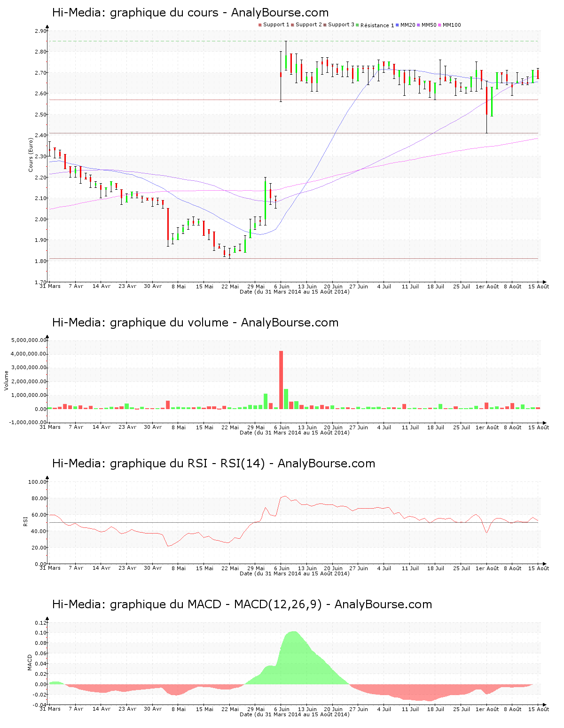Click the date range caption under RSI chart
Screen dimensions: 564x728
[x=295, y=573]
